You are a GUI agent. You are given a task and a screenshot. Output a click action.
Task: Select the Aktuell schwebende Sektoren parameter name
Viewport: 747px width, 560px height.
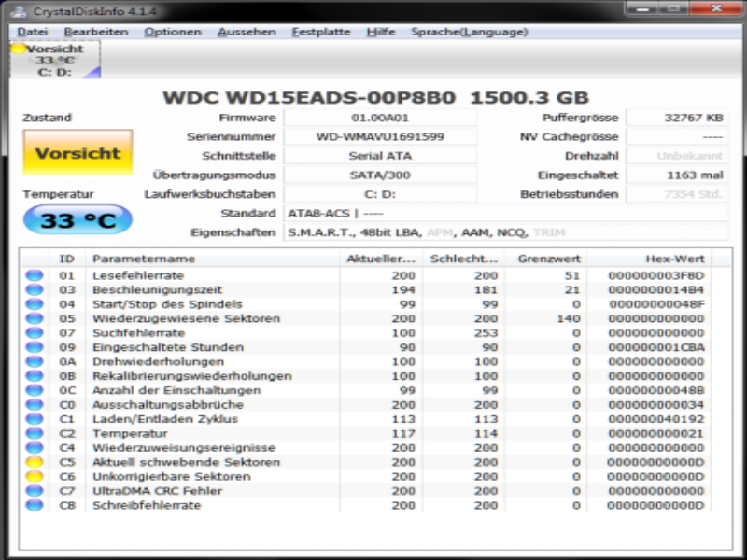click(x=186, y=462)
